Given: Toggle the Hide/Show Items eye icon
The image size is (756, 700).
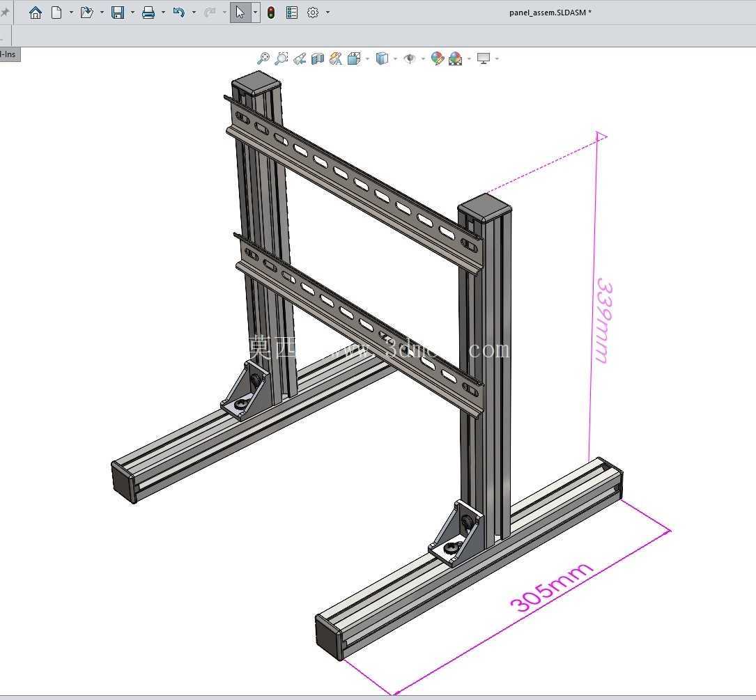Looking at the screenshot, I should tap(410, 59).
